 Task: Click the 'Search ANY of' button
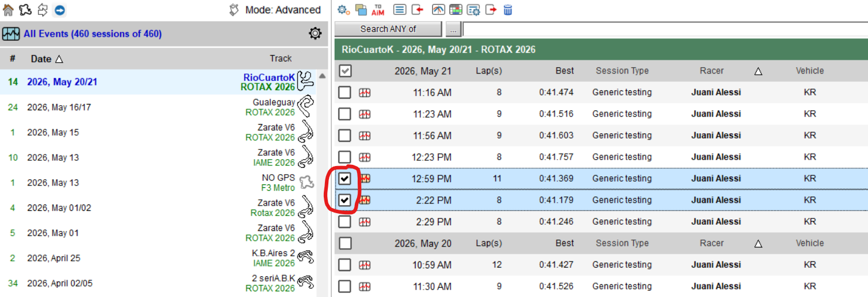[x=388, y=29]
